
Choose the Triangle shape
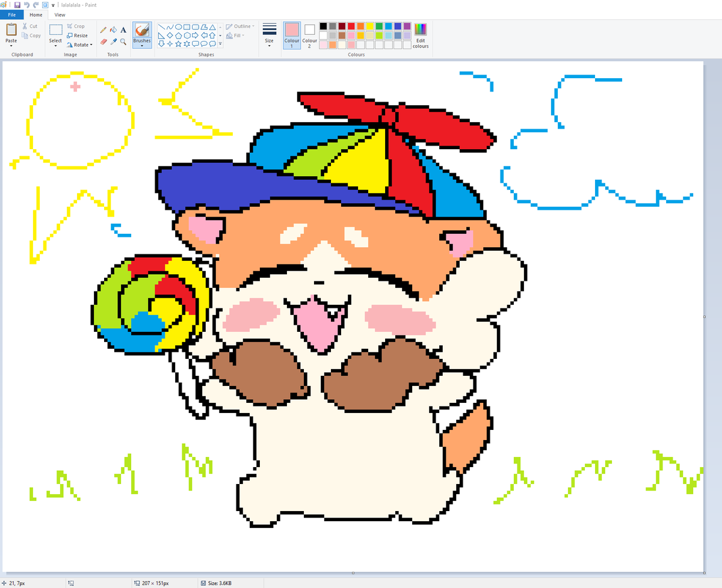pos(212,26)
